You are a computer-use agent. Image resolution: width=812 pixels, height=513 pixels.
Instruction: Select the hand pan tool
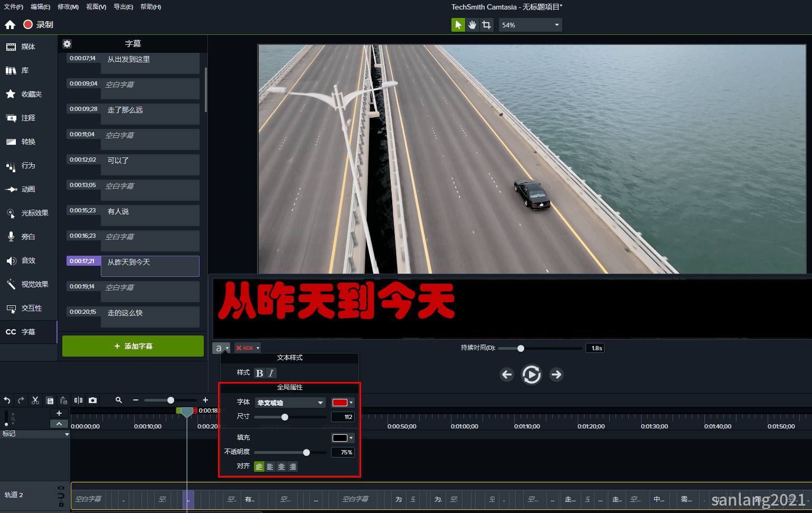pyautogui.click(x=473, y=25)
